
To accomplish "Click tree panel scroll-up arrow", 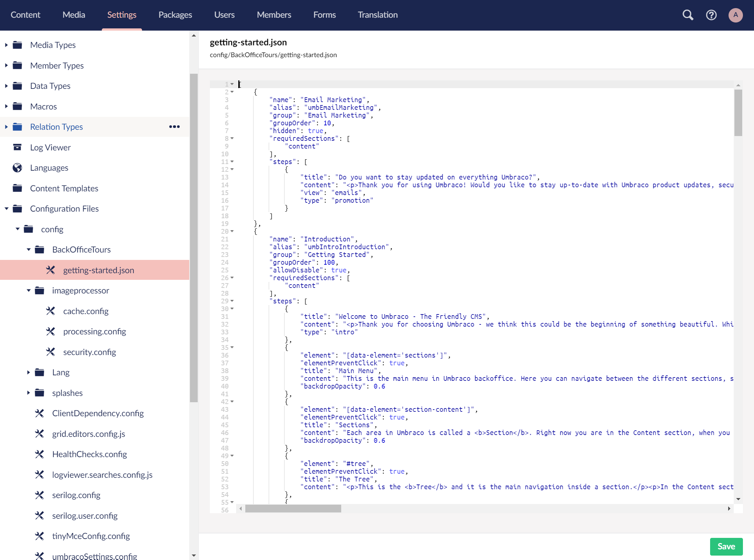I will (x=194, y=36).
